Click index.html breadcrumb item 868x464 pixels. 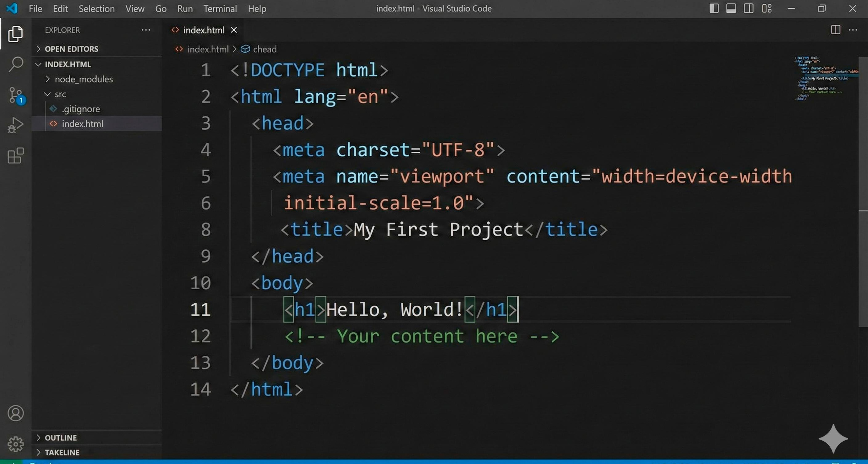coord(202,49)
